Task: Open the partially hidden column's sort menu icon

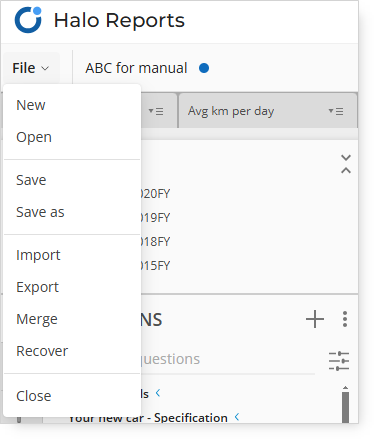Action: point(156,111)
